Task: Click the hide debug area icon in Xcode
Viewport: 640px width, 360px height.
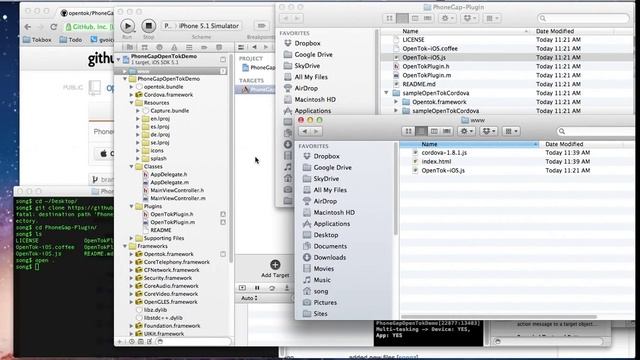Action: coord(242,288)
